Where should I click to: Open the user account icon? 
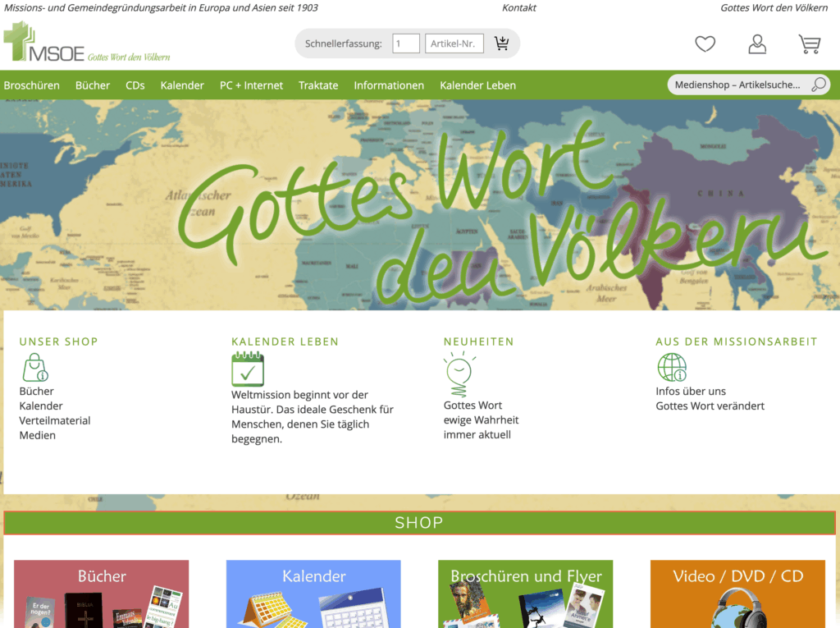tap(757, 44)
